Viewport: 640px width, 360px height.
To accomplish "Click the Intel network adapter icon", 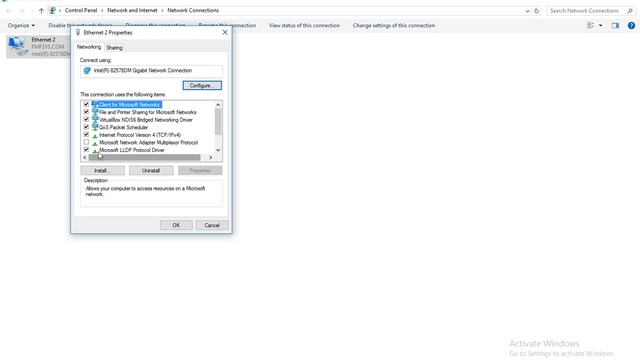I will [87, 71].
